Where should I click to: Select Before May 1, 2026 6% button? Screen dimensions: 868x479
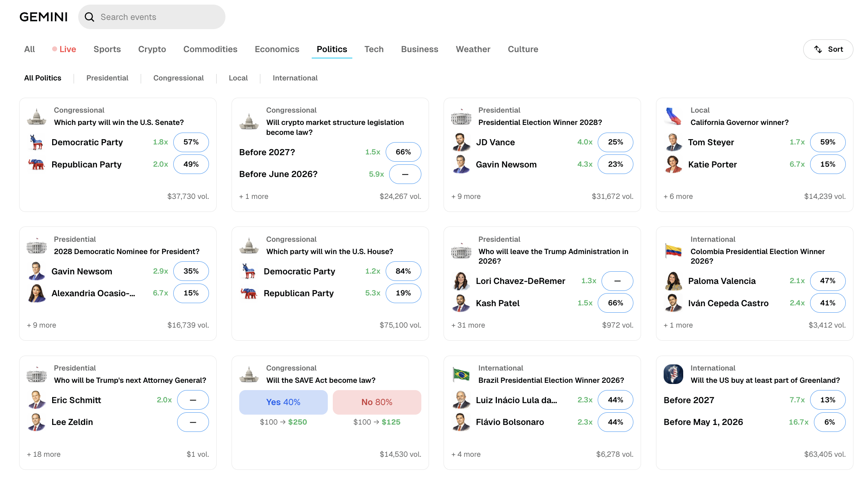click(x=830, y=422)
